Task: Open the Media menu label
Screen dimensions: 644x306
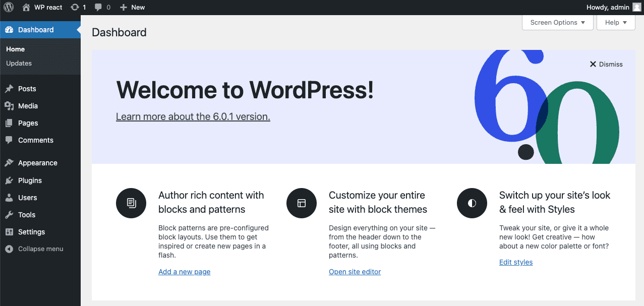Action: click(x=28, y=106)
